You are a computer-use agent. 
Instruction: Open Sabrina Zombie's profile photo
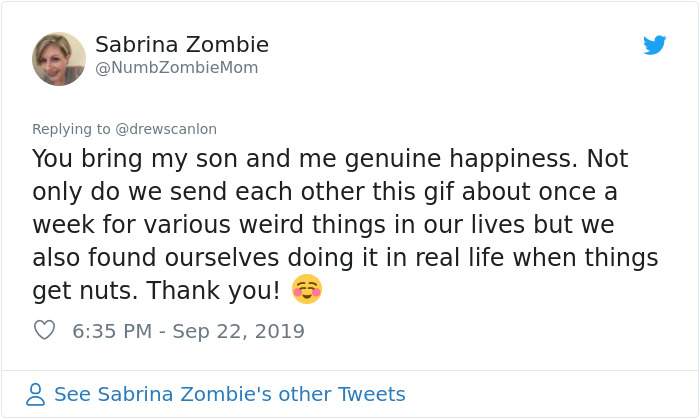[59, 58]
